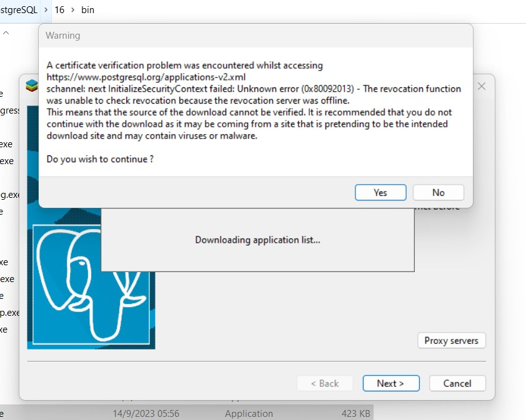526x420 pixels.
Task: Expand the chevron between 16 and bin
Action: point(73,10)
